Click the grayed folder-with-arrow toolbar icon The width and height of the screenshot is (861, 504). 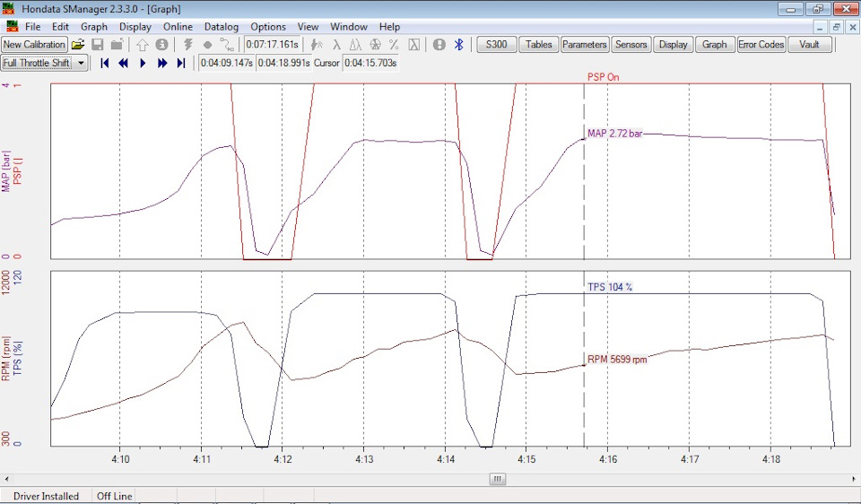117,45
